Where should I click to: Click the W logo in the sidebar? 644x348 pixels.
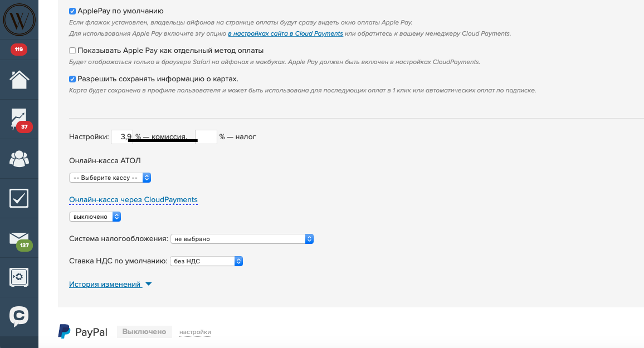[x=19, y=19]
